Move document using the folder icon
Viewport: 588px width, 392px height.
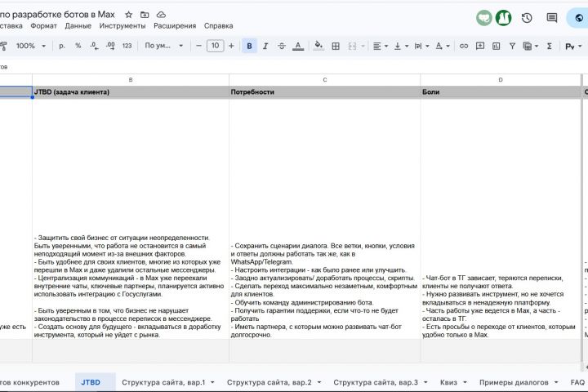(145, 15)
